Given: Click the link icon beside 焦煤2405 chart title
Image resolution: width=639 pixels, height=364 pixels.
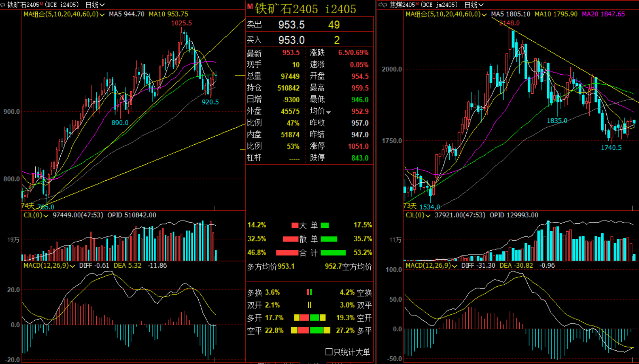Looking at the screenshot, I should coord(383,5).
